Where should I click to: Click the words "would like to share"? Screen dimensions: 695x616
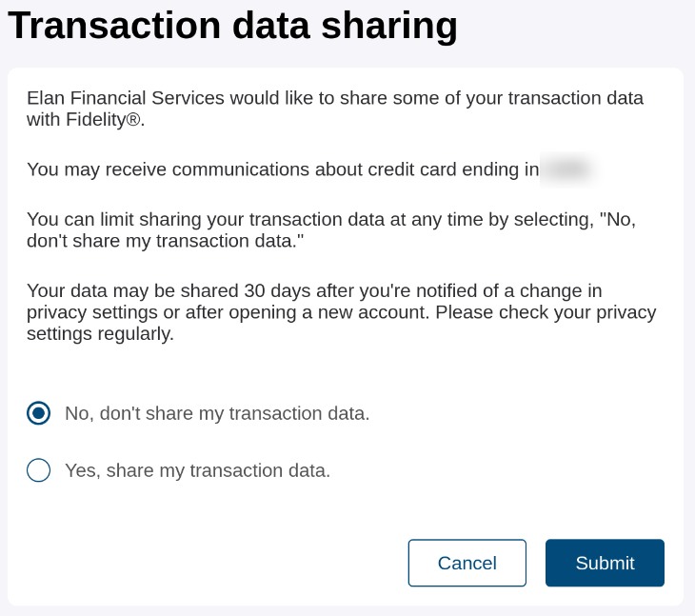pos(309,98)
